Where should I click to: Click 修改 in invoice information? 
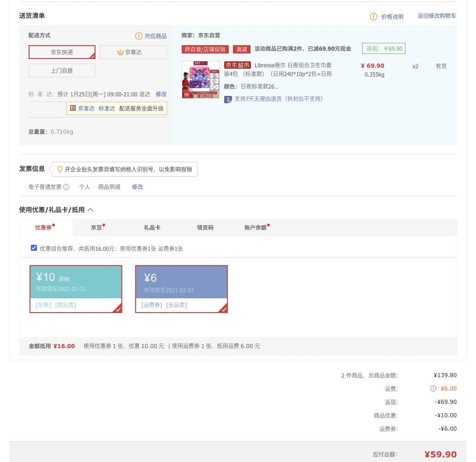(x=137, y=187)
